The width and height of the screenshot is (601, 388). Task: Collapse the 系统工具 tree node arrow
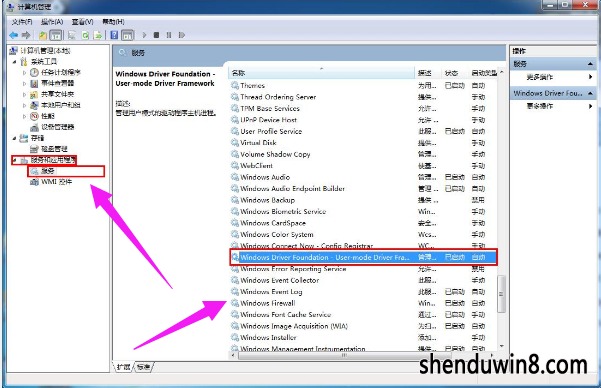pos(15,62)
